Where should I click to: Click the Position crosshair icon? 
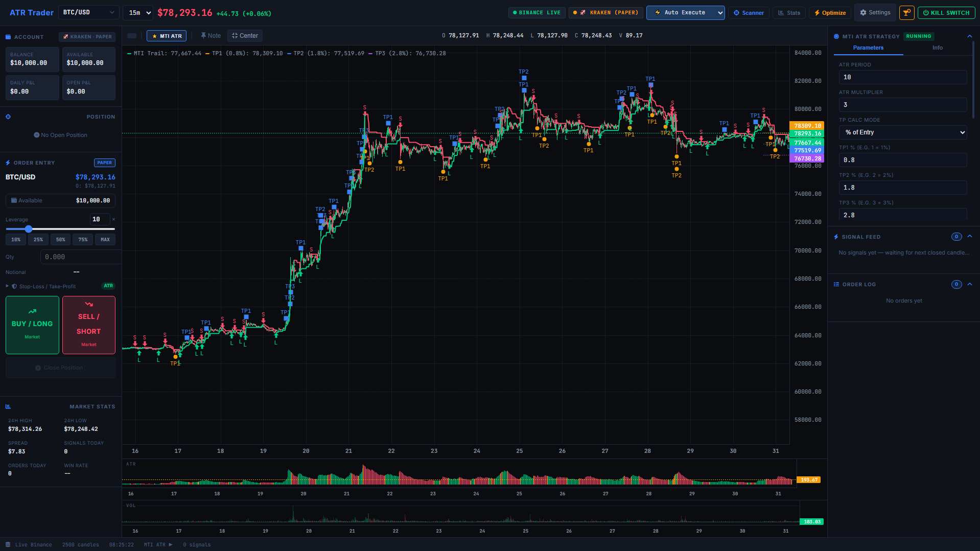click(x=8, y=117)
